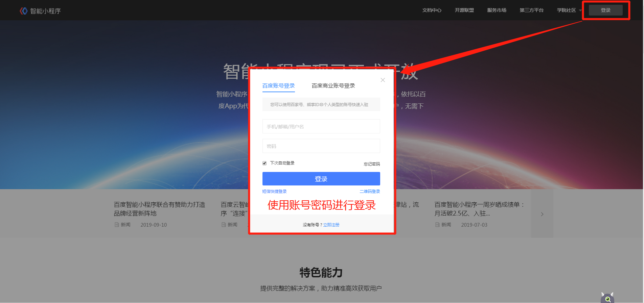Switch to 百度商业账号登录 tab
Image resolution: width=644 pixels, height=303 pixels.
tap(333, 86)
